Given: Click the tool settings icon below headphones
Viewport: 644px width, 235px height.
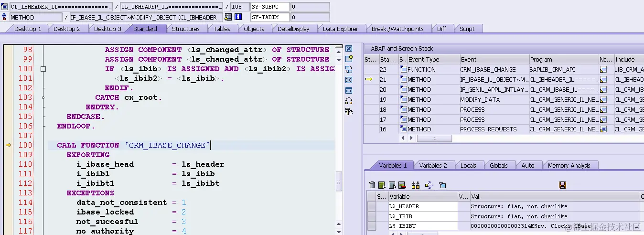Looking at the screenshot, I should click(x=349, y=111).
